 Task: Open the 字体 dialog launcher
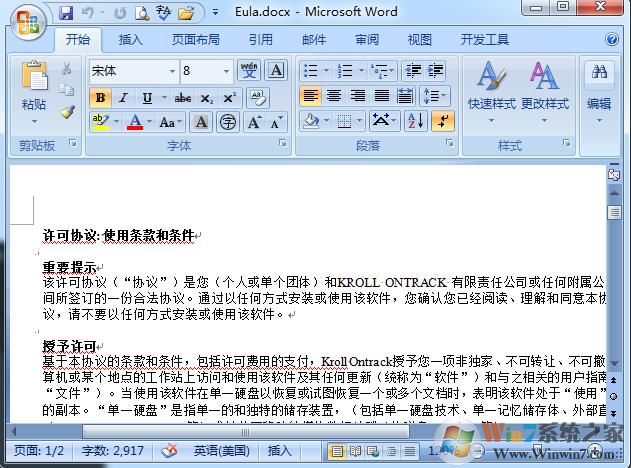283,143
